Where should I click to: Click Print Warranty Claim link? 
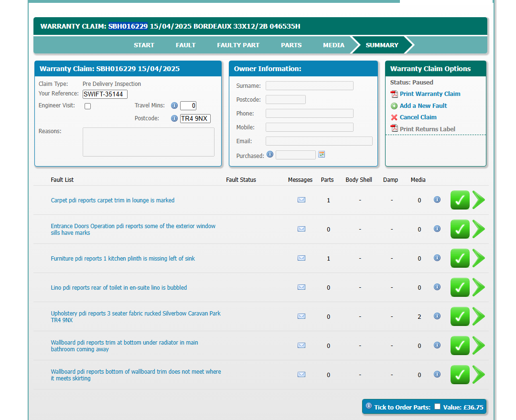(430, 94)
